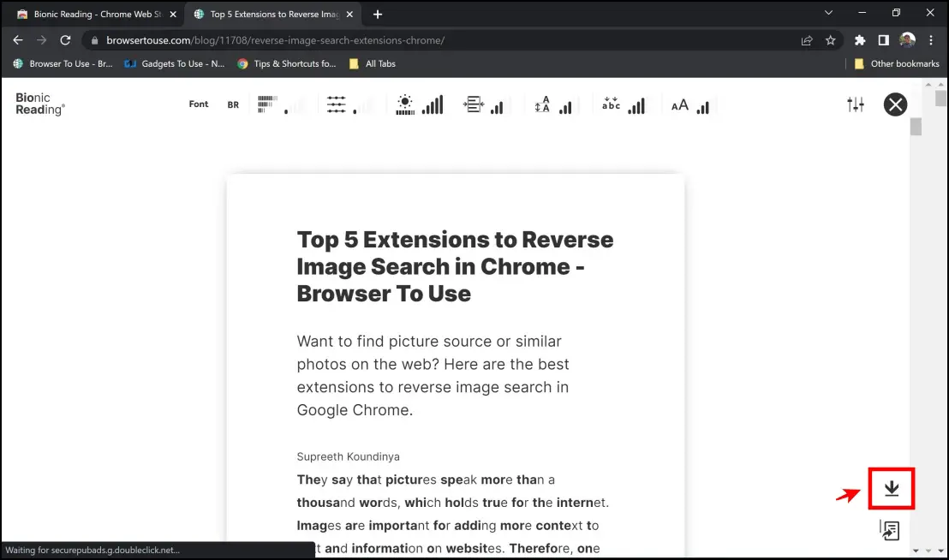
Task: Click the download arrow icon
Action: [892, 489]
